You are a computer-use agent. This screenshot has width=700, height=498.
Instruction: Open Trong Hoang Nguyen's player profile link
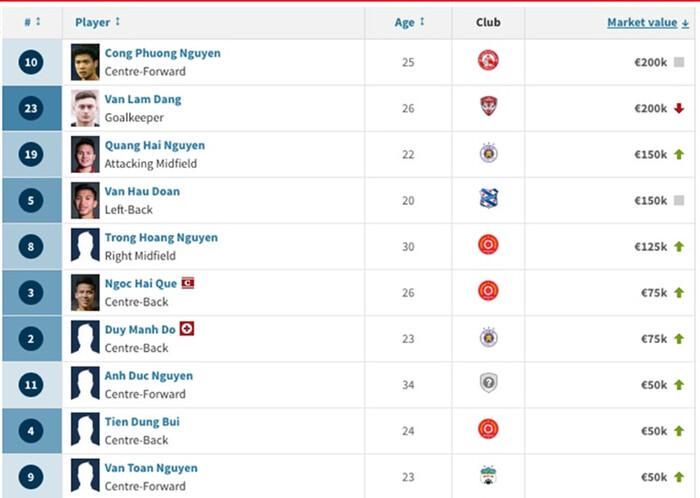click(x=161, y=237)
